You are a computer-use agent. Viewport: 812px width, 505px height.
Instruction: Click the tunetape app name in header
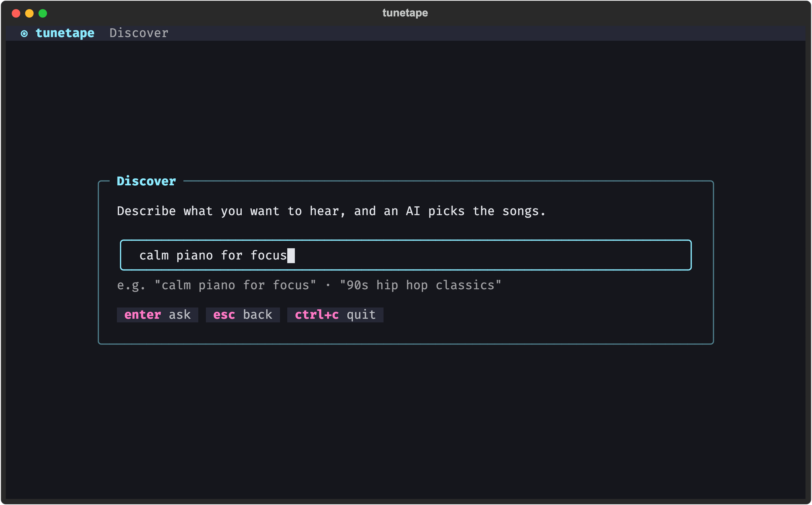coord(65,33)
